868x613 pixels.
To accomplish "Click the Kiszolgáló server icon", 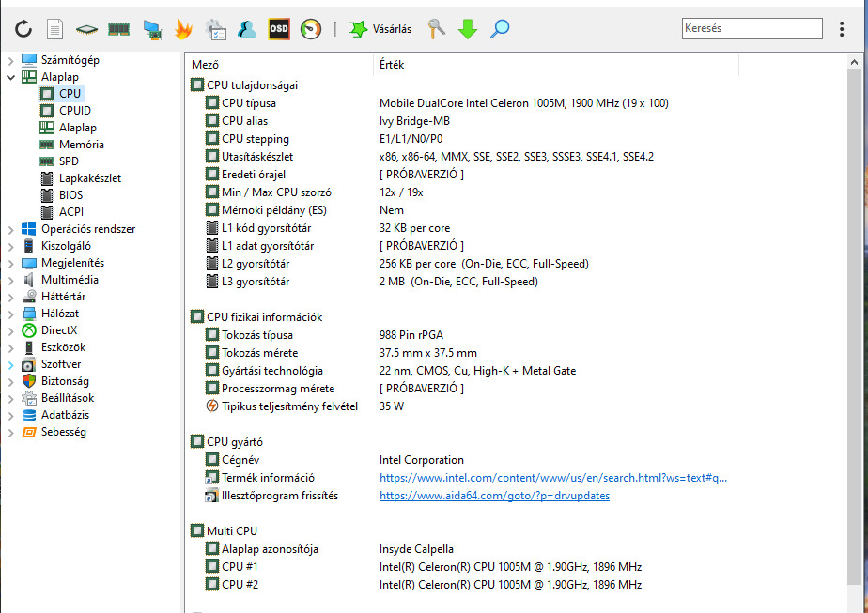I will (x=29, y=246).
